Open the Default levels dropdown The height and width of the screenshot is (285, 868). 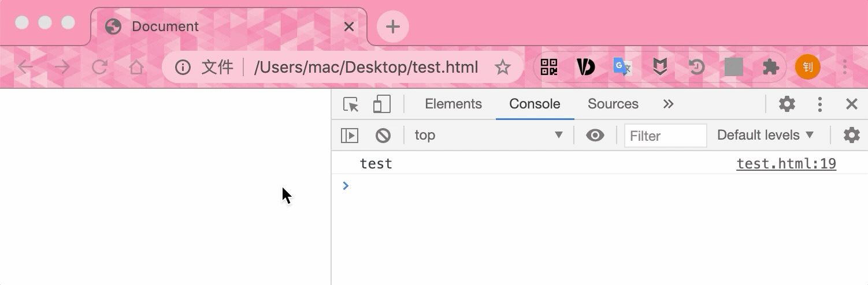tap(765, 136)
